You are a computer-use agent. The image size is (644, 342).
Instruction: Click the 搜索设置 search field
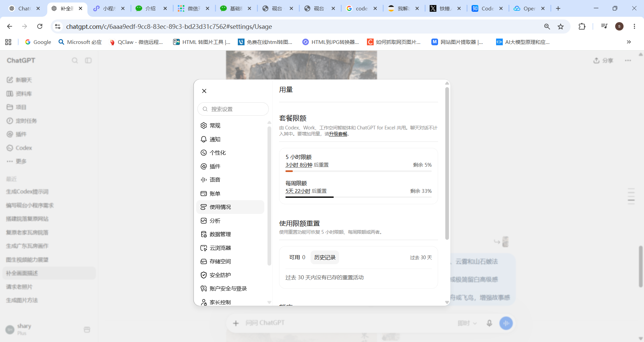click(233, 109)
